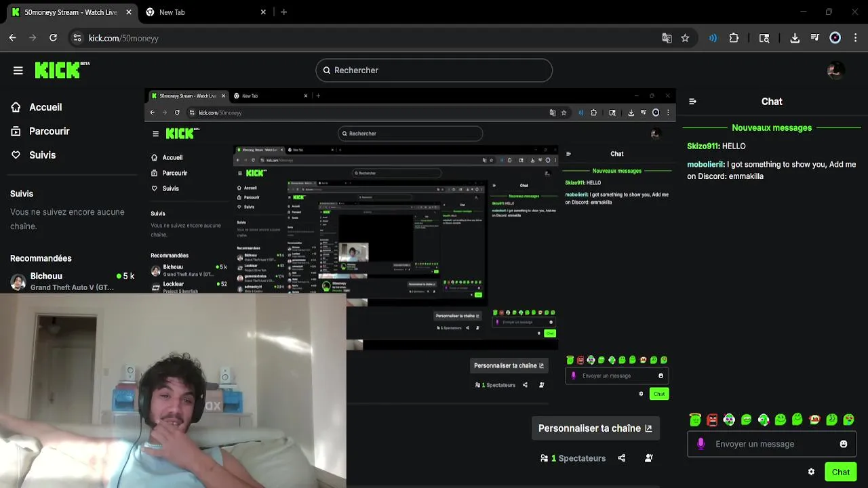Screen dimensions: 868x488
Task: Send the heart-eyes drooling emote
Action: [x=848, y=420]
